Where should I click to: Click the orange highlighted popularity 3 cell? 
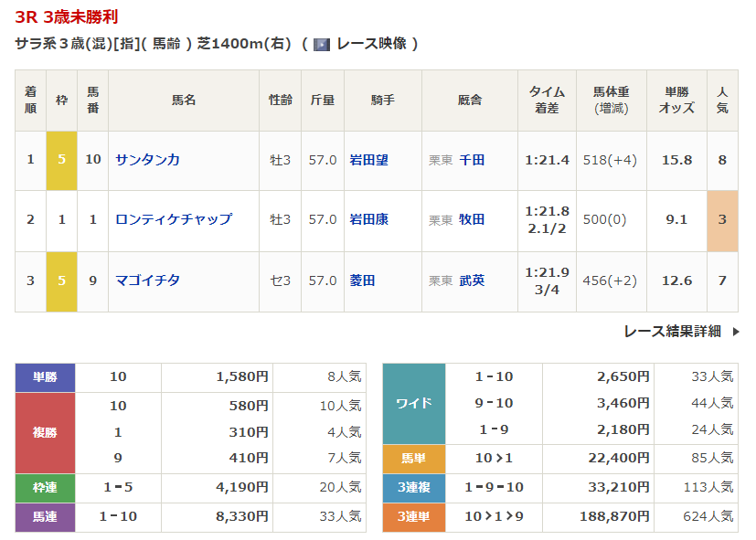point(722,219)
